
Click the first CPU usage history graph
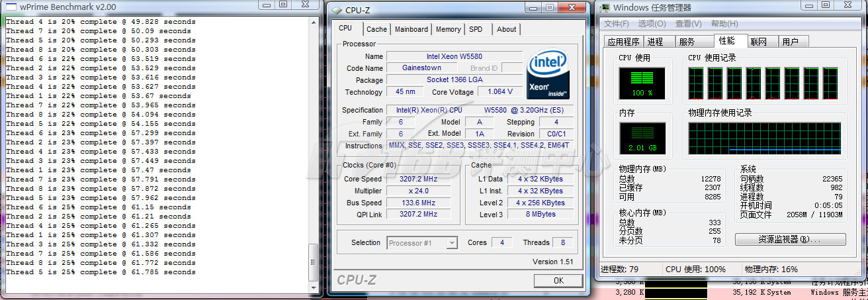coord(696,83)
